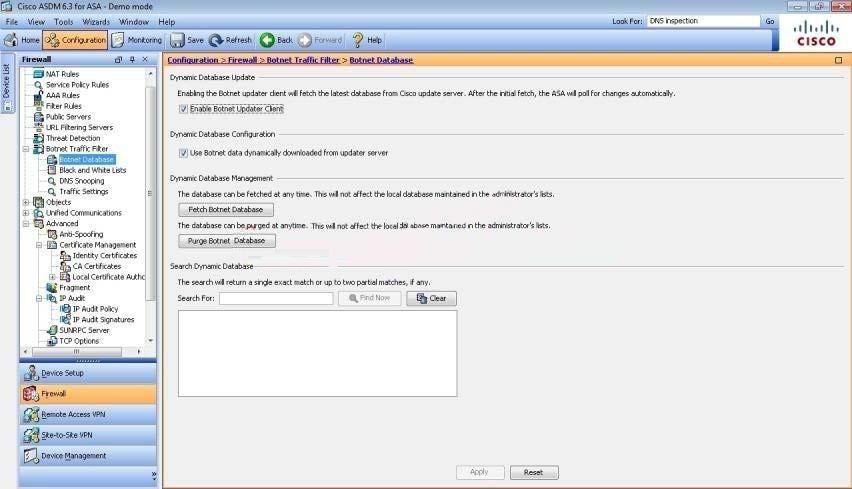The image size is (852, 489).
Task: Open the Tools menu
Action: [63, 22]
